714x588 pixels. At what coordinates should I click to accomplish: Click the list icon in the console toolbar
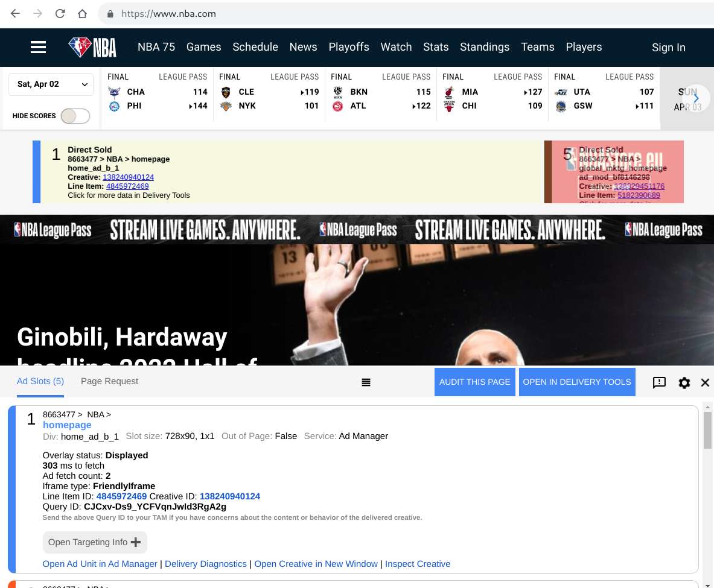coord(366,382)
